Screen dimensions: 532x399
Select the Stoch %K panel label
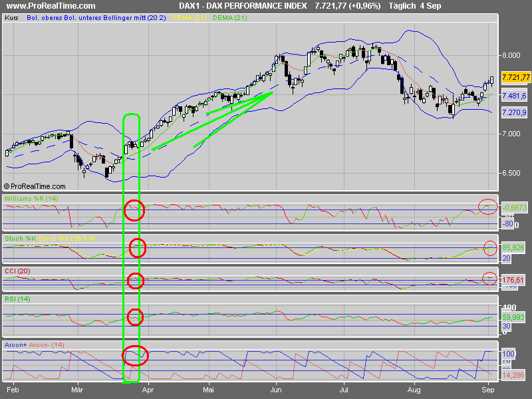[21, 239]
